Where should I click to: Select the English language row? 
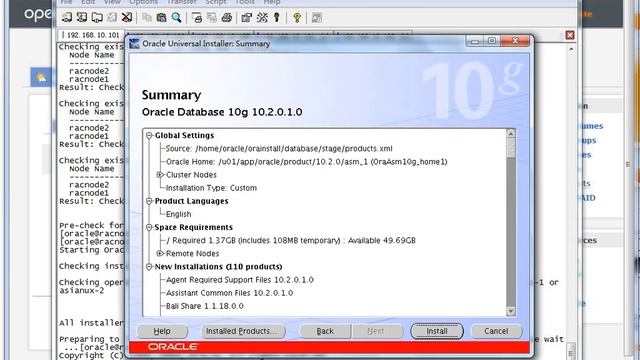pos(178,214)
